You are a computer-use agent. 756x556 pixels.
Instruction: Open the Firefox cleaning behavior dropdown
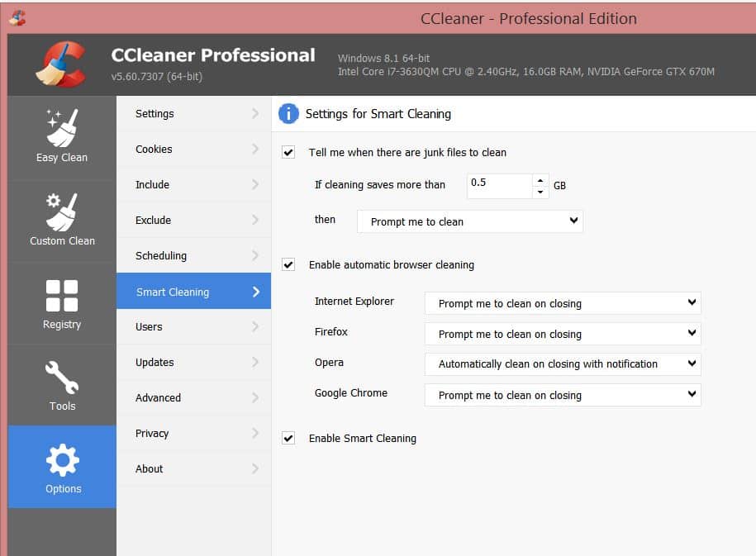click(562, 334)
